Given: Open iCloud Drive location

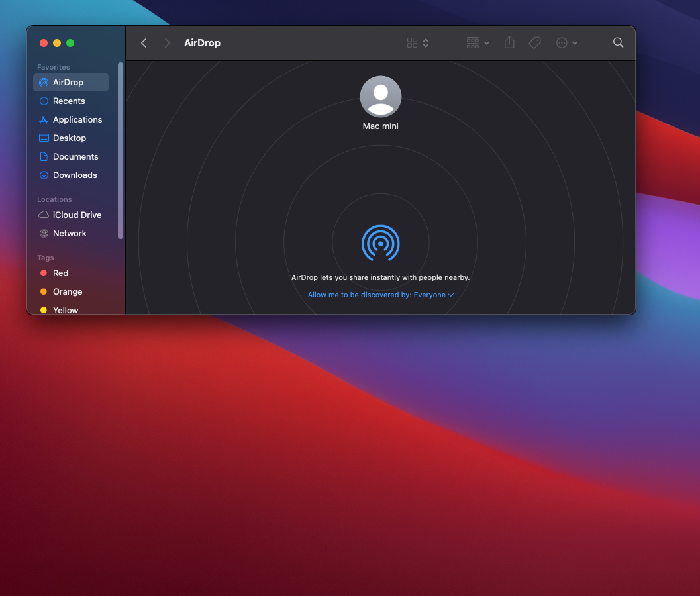Looking at the screenshot, I should tap(71, 215).
